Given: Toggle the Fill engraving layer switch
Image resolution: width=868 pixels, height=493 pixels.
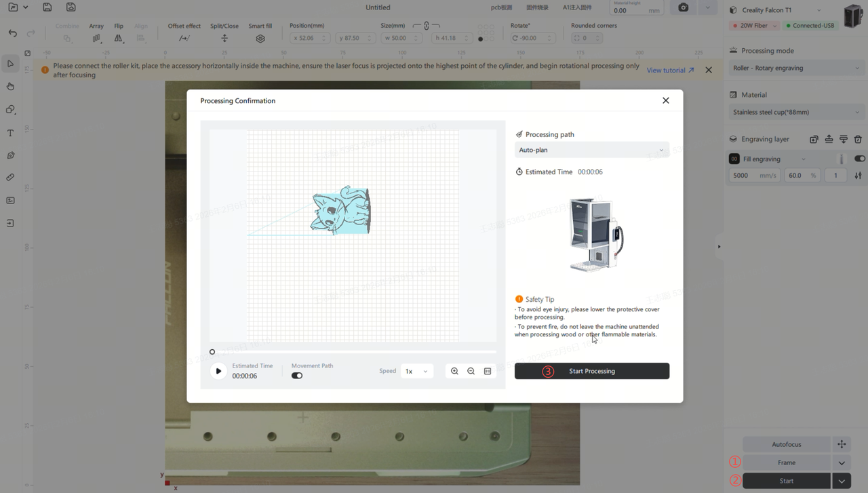Looking at the screenshot, I should [x=859, y=159].
